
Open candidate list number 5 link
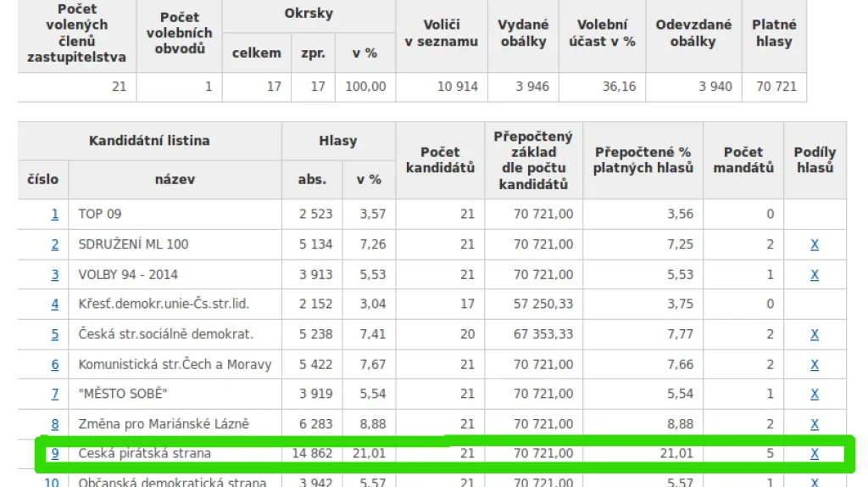click(55, 334)
